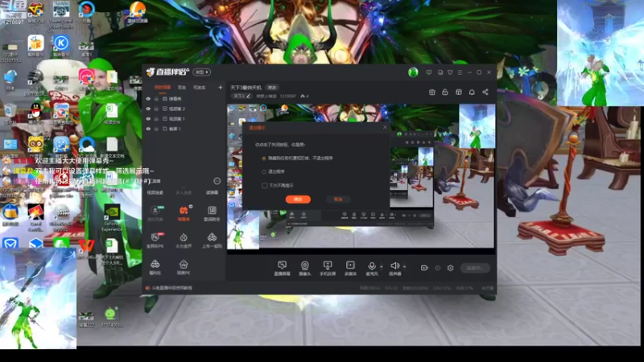The image size is (644, 362).
Task: Open the blue K music desktop shortcut
Action: [x=61, y=45]
